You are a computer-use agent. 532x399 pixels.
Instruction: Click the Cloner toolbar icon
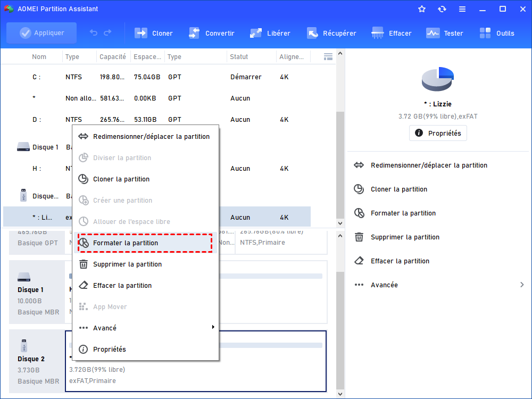[x=142, y=33]
